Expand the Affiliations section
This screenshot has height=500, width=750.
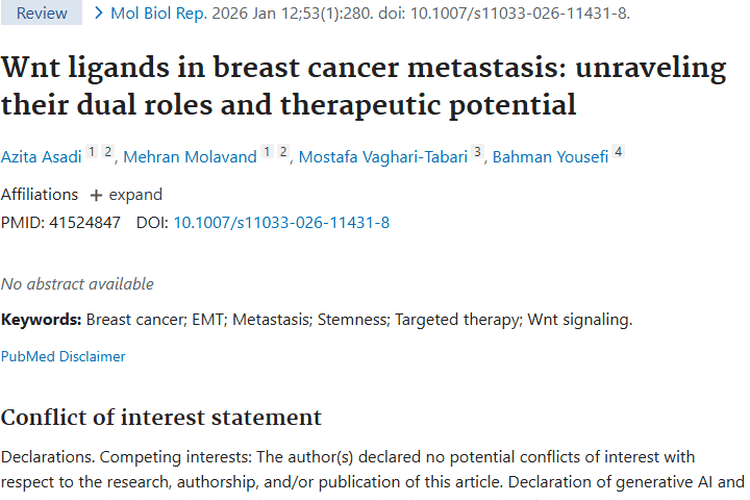(126, 195)
